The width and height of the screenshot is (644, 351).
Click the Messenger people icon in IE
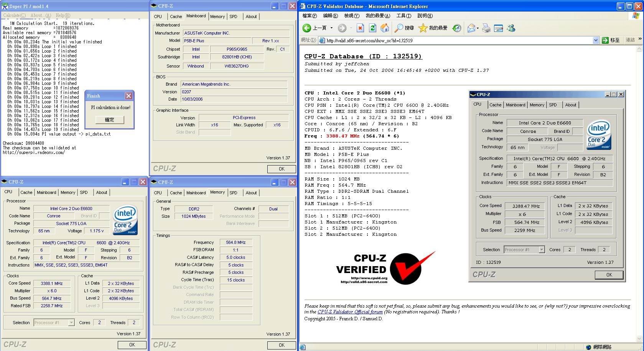(511, 28)
